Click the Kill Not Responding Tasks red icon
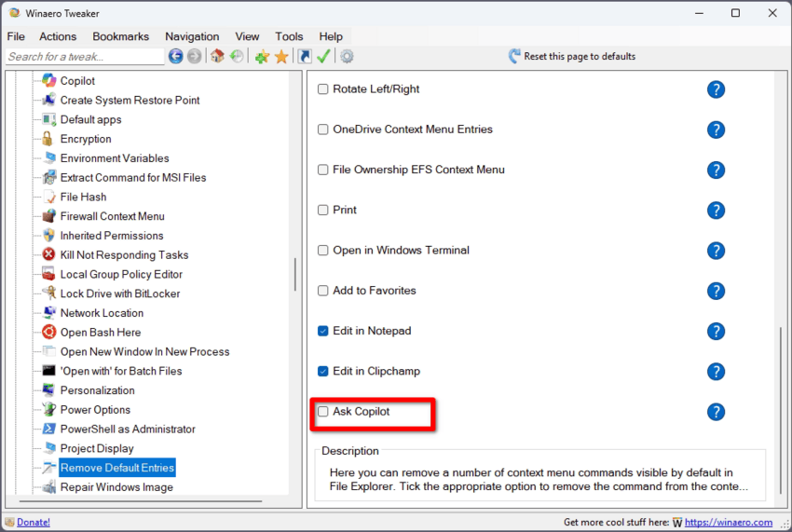This screenshot has width=792, height=532. (x=49, y=254)
